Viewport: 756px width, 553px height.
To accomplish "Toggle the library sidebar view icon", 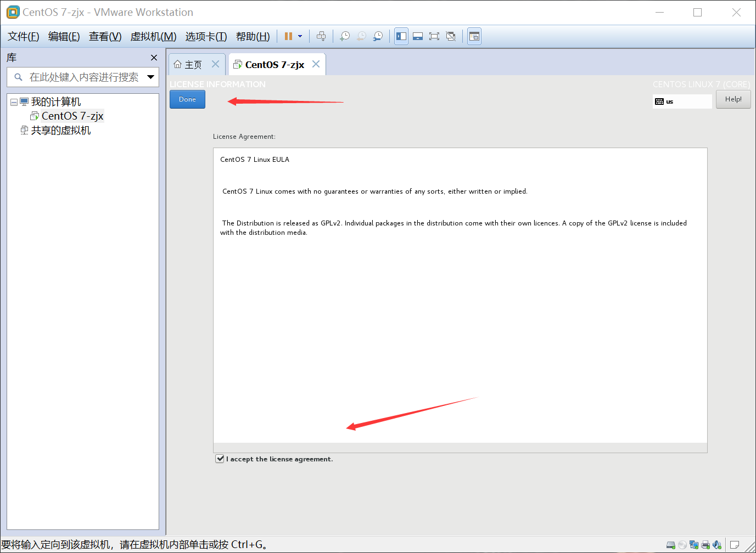I will [401, 36].
